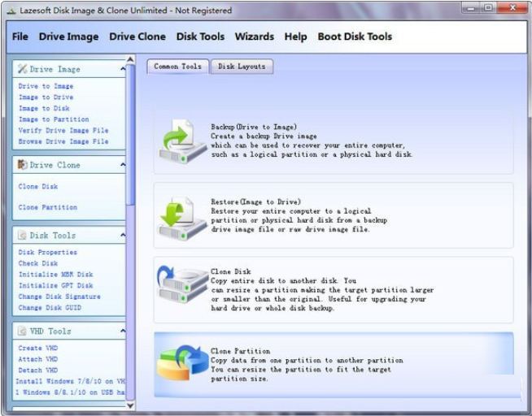Open the Drive Image menu

pyautogui.click(x=68, y=37)
